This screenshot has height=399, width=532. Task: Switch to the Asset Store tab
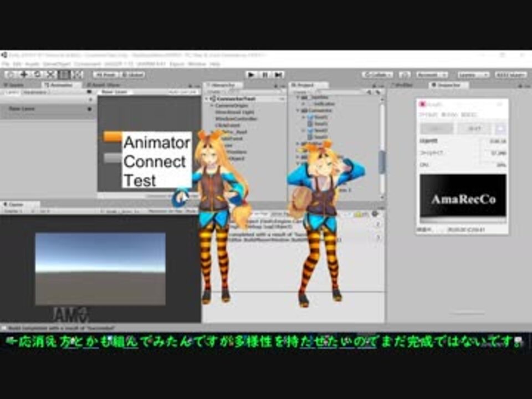point(104,85)
